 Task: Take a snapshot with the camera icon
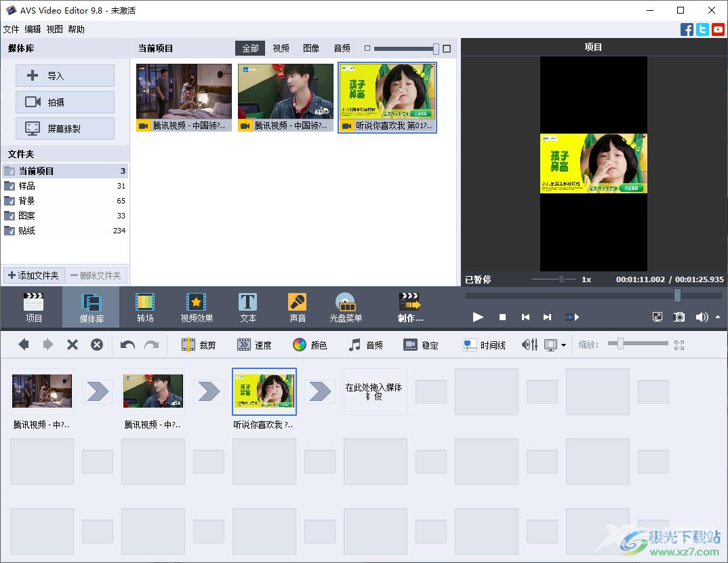click(679, 317)
